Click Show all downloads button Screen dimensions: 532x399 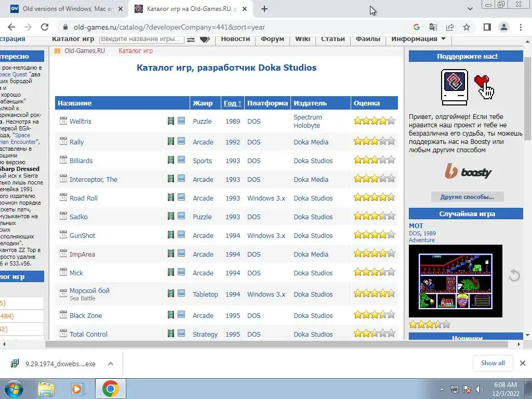click(493, 363)
